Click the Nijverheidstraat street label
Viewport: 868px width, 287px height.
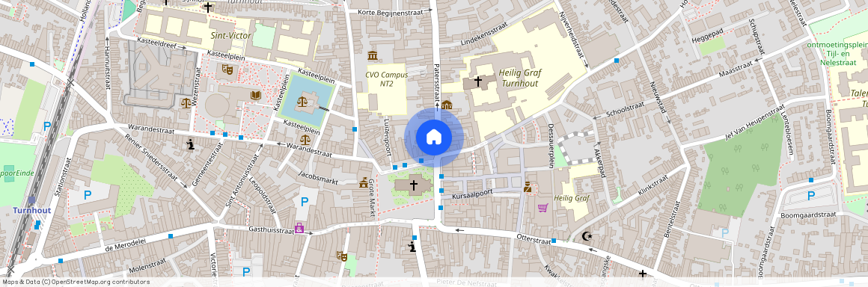(x=572, y=35)
